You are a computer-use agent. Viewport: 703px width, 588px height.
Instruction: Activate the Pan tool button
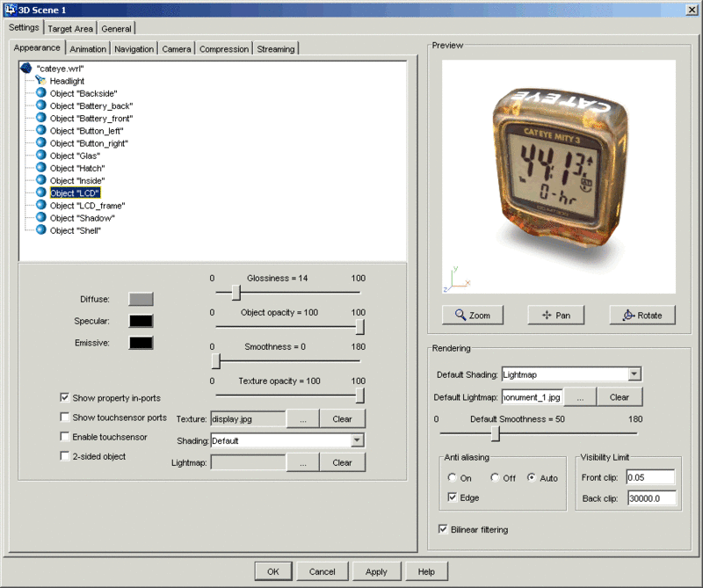tap(556, 316)
